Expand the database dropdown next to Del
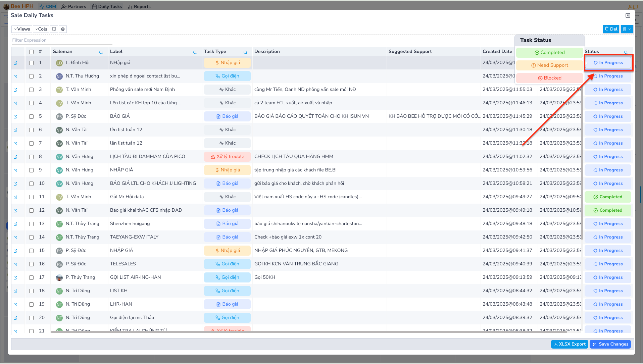 pos(627,29)
